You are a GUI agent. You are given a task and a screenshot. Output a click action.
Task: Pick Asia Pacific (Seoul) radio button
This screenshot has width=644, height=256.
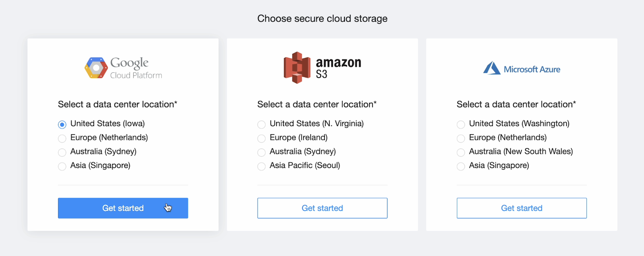click(262, 166)
